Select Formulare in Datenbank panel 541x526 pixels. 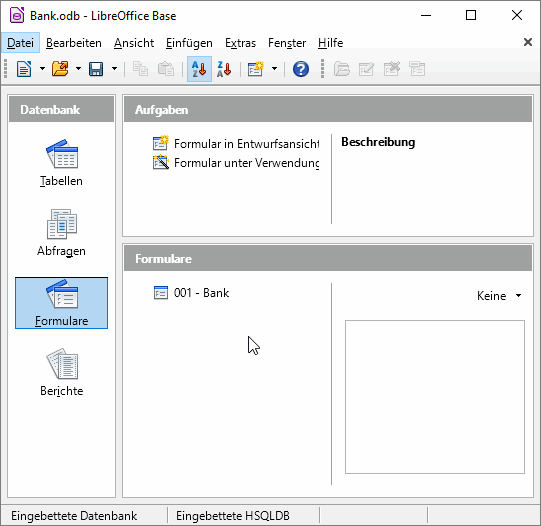click(x=61, y=303)
